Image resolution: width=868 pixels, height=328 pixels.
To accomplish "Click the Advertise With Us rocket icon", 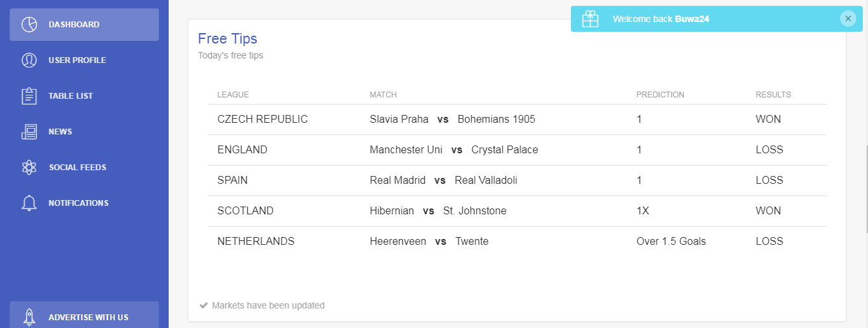I will pyautogui.click(x=29, y=317).
